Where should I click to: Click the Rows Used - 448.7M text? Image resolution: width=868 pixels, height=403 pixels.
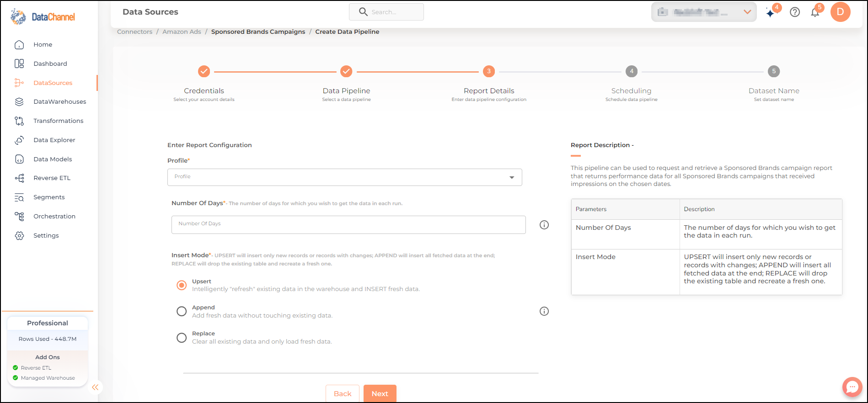click(x=48, y=339)
